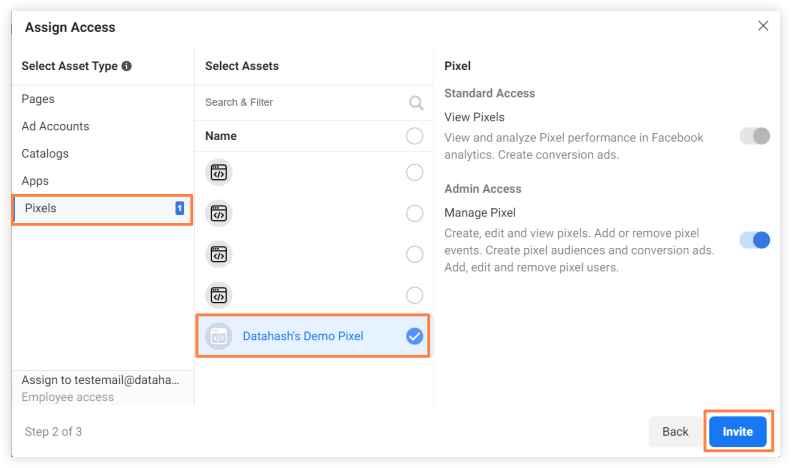Toggle the View Pixels switch
Screen dimensions: 791x468
tap(755, 136)
